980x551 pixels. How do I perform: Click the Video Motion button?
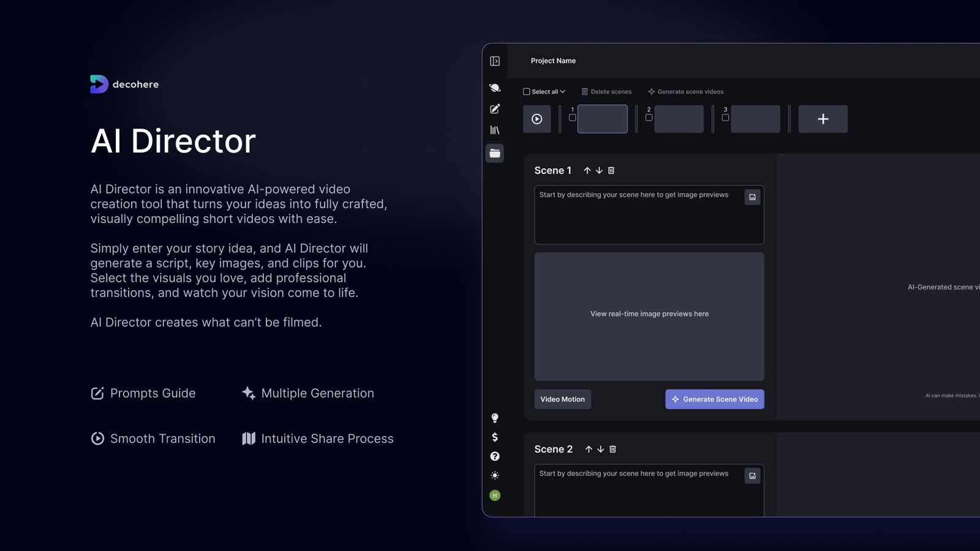pyautogui.click(x=562, y=399)
